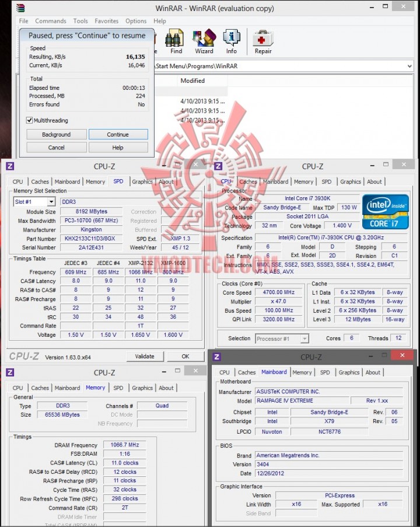Click the Intel Core i7 3930K name field
This screenshot has height=527, width=420.
[307, 198]
